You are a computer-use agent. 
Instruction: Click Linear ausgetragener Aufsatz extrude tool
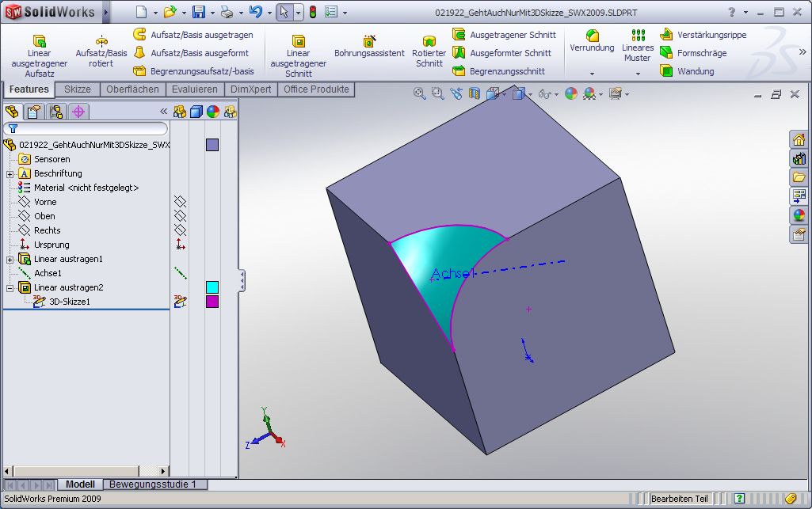(40, 56)
